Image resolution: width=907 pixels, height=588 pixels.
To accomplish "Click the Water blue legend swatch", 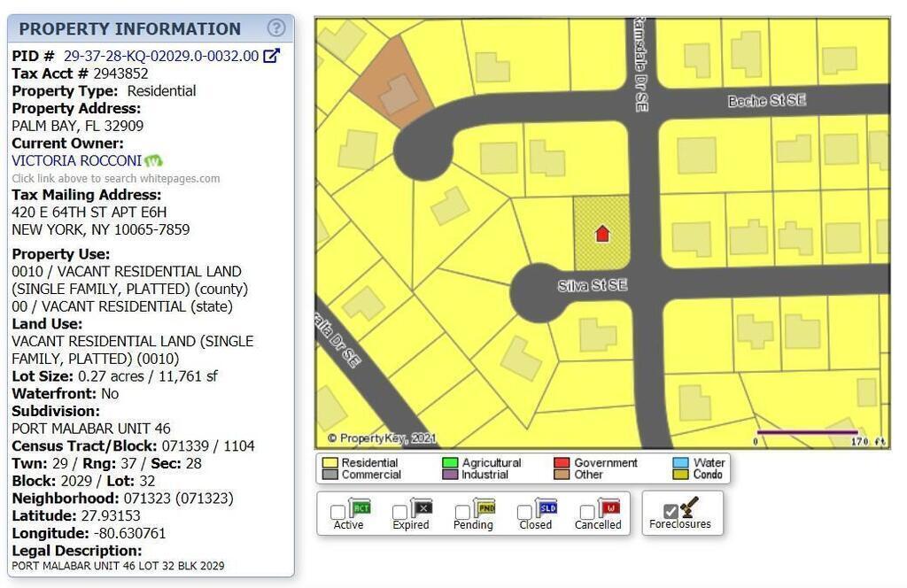I will [x=680, y=463].
